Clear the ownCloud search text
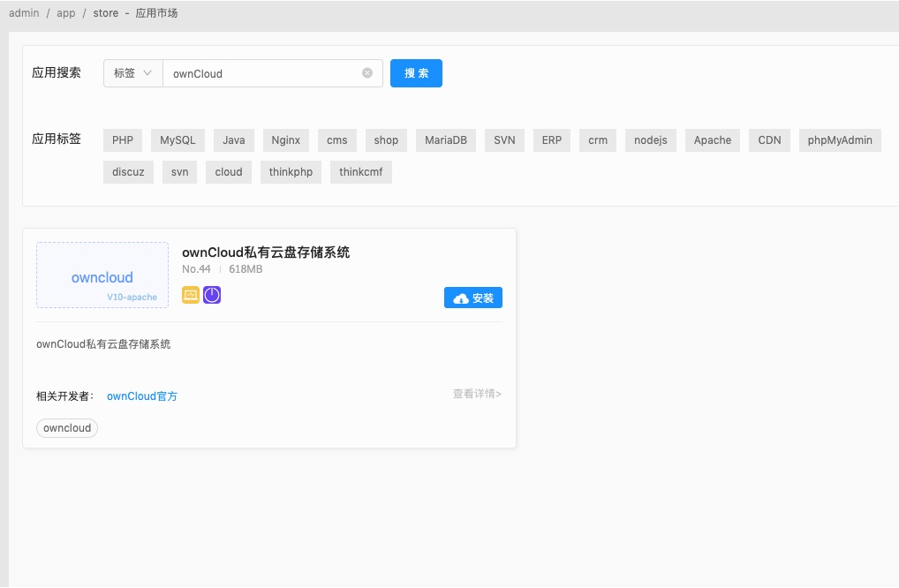Viewport: 899px width, 588px height. point(367,72)
